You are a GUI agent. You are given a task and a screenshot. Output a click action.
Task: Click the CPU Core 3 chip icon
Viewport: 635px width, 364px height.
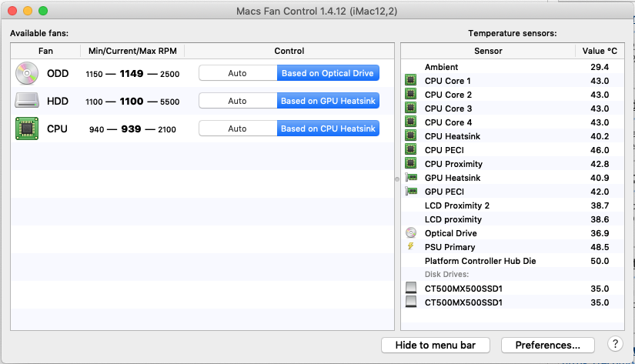point(411,108)
